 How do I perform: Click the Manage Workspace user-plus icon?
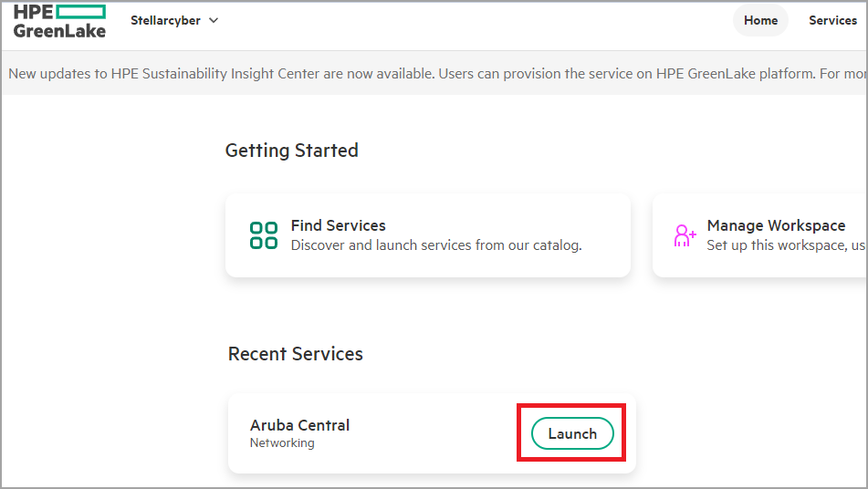[685, 234]
